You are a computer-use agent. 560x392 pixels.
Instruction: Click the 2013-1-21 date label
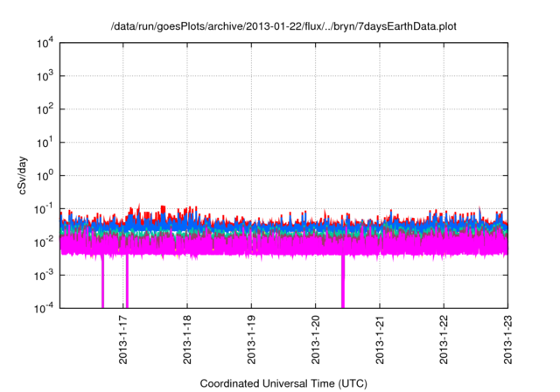(x=380, y=339)
